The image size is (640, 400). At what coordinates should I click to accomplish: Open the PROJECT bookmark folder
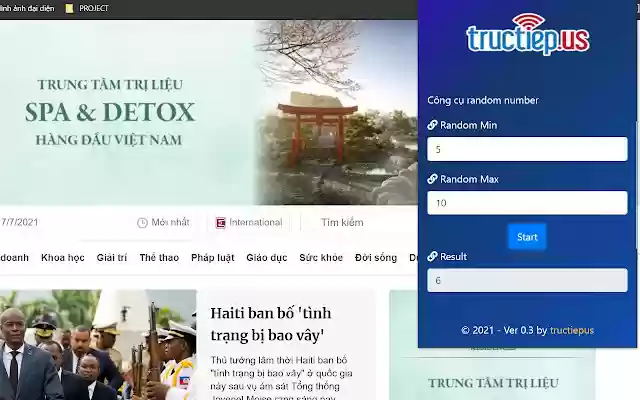point(87,8)
